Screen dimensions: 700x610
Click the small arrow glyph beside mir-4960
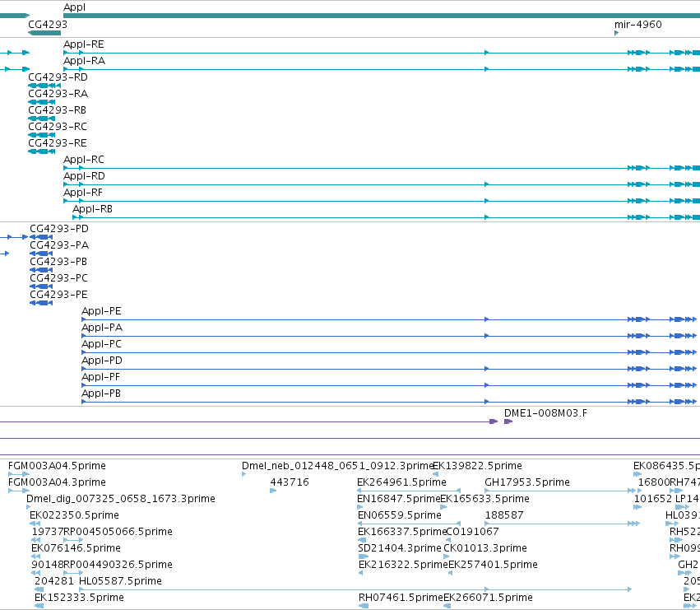click(x=617, y=33)
